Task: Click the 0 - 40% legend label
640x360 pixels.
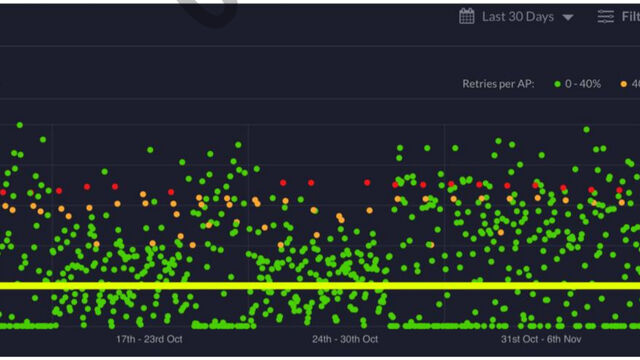Action: (583, 84)
